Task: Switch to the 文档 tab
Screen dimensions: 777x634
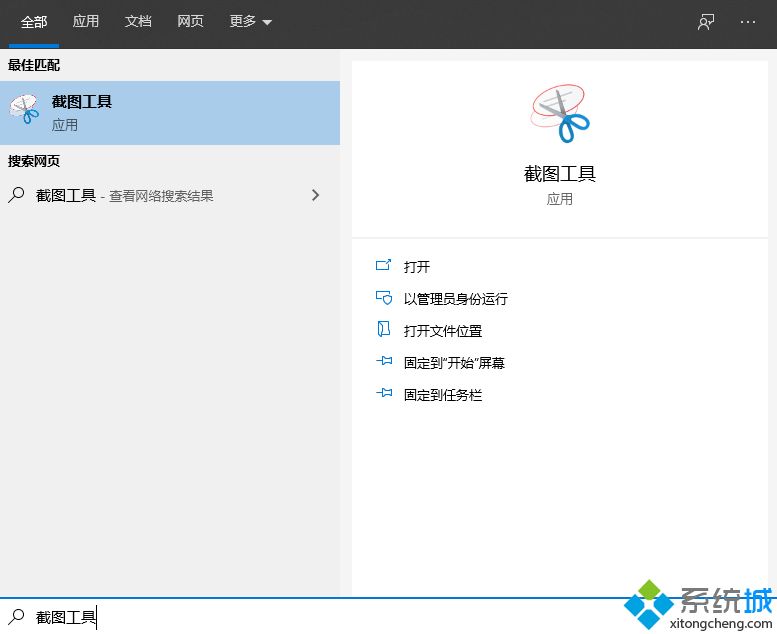Action: 138,21
